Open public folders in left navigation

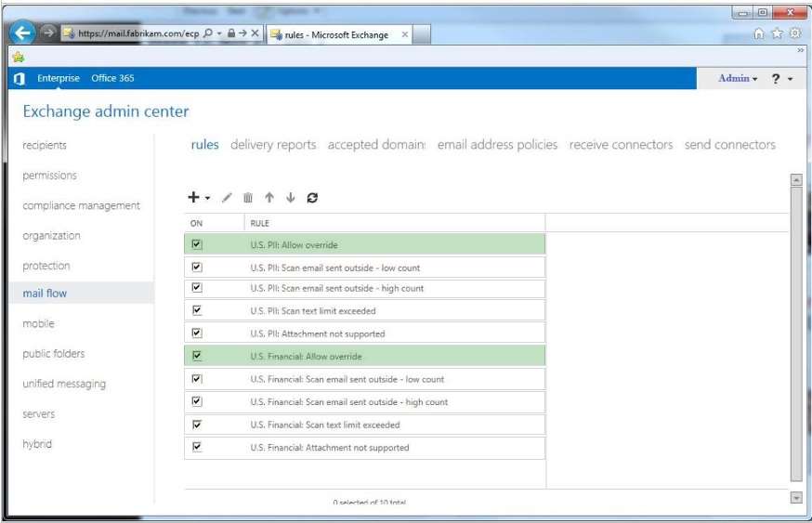point(53,354)
